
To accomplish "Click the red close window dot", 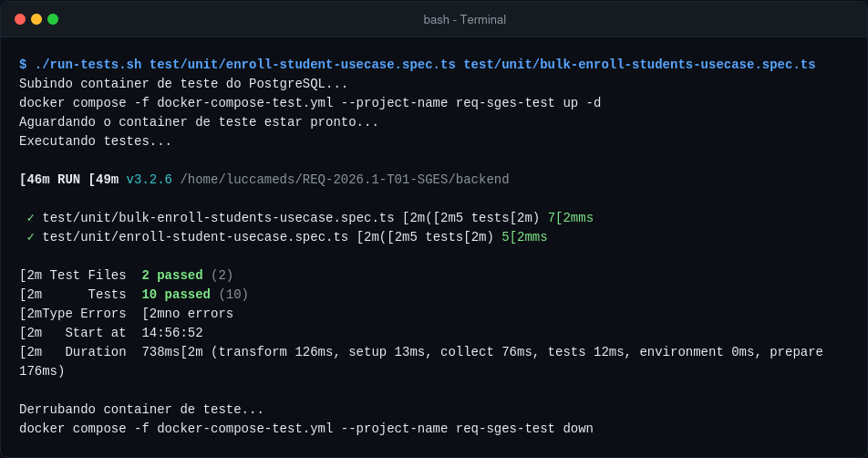I will point(20,19).
